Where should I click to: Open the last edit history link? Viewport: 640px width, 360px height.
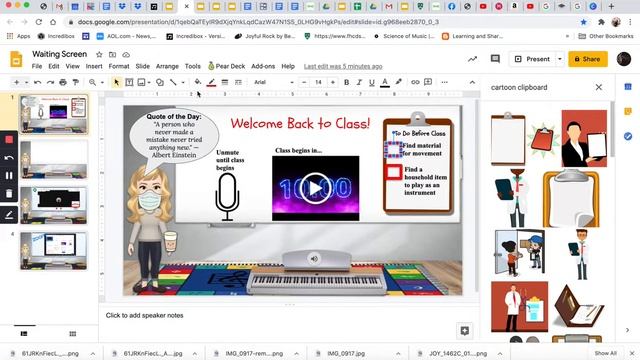tap(343, 66)
